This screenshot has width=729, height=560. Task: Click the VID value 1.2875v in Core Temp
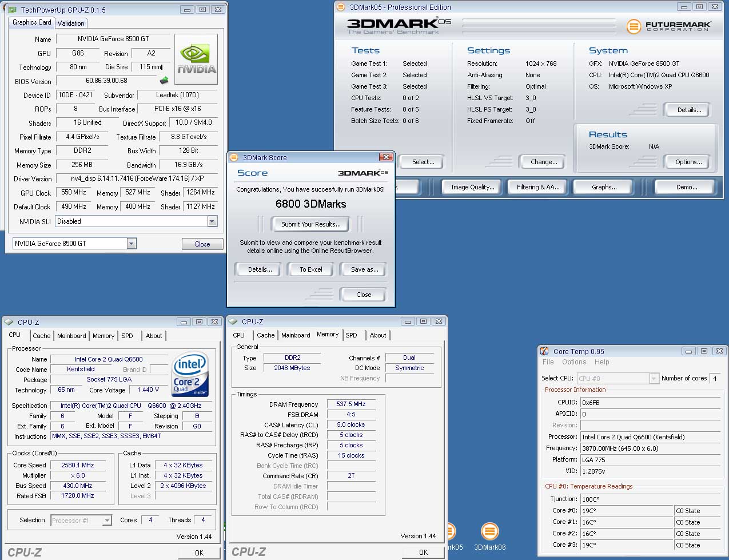click(650, 471)
